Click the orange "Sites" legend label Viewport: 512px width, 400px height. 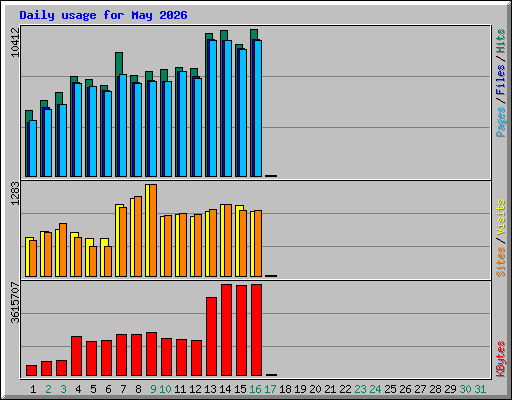point(500,262)
